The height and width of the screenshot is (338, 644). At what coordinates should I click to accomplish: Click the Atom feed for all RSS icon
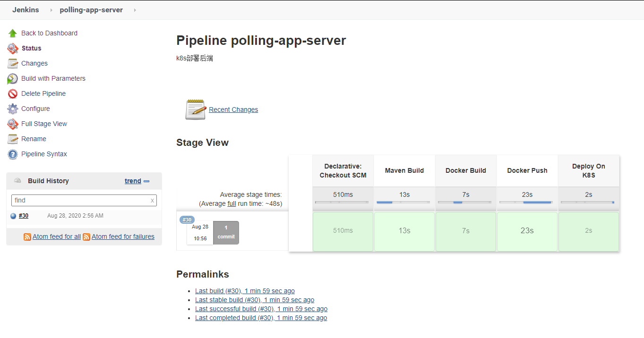click(27, 237)
